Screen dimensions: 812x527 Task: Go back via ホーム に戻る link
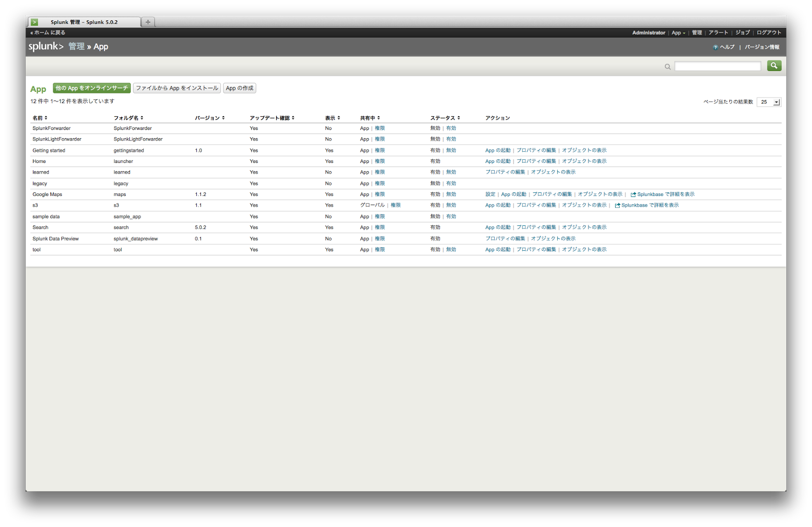48,32
